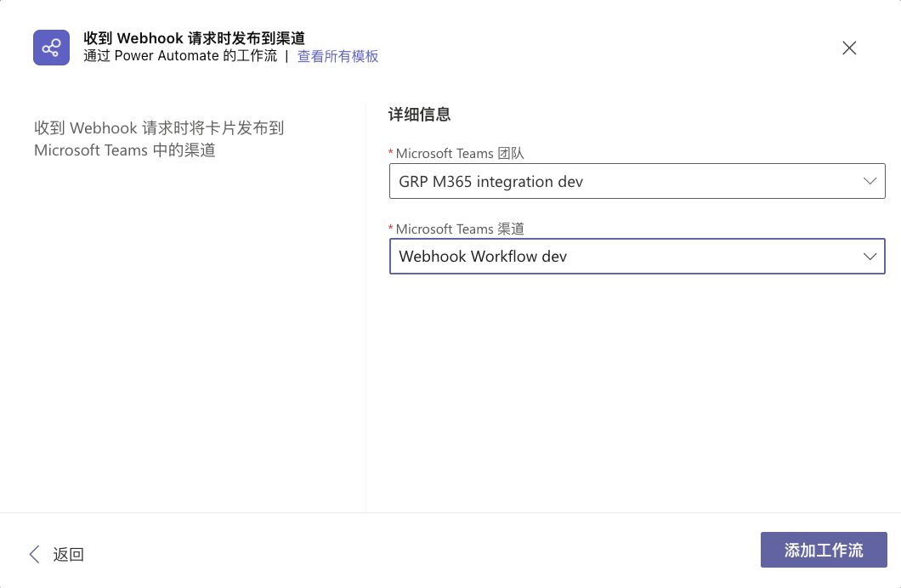Screen dimensions: 901x588
Task: Click the 详细信息 heading
Action: pos(419,114)
